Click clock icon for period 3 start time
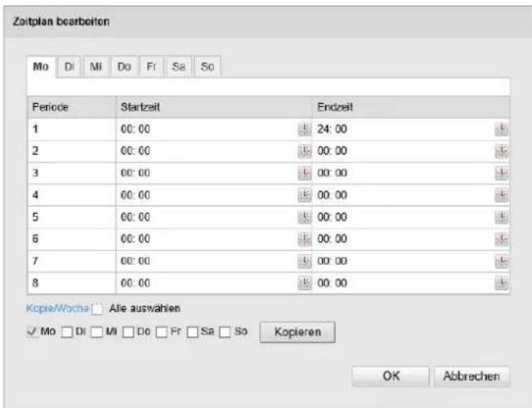Viewport: 532px width, 408px height. click(304, 173)
